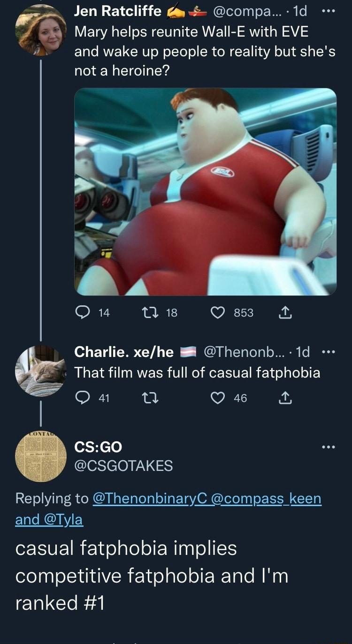The width and height of the screenshot is (352, 644).
Task: Open the share icon under the Wall-E image
Action: click(286, 312)
